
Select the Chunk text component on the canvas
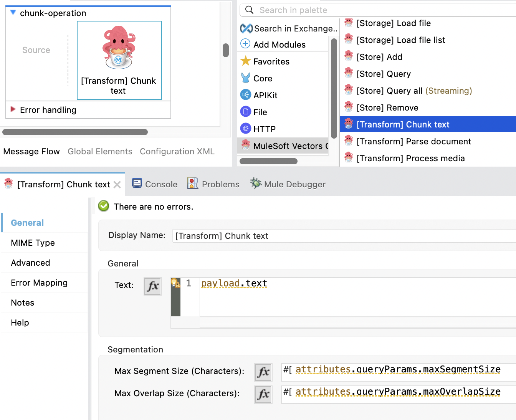(119, 60)
